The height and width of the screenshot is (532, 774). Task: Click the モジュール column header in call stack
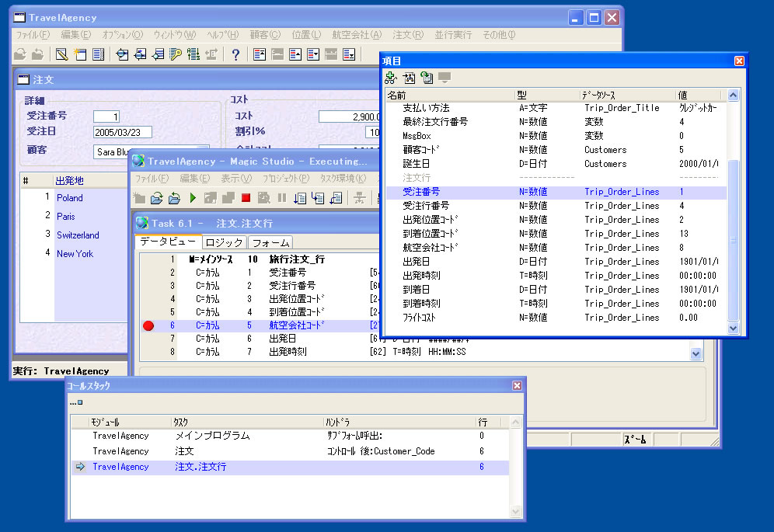pos(130,422)
